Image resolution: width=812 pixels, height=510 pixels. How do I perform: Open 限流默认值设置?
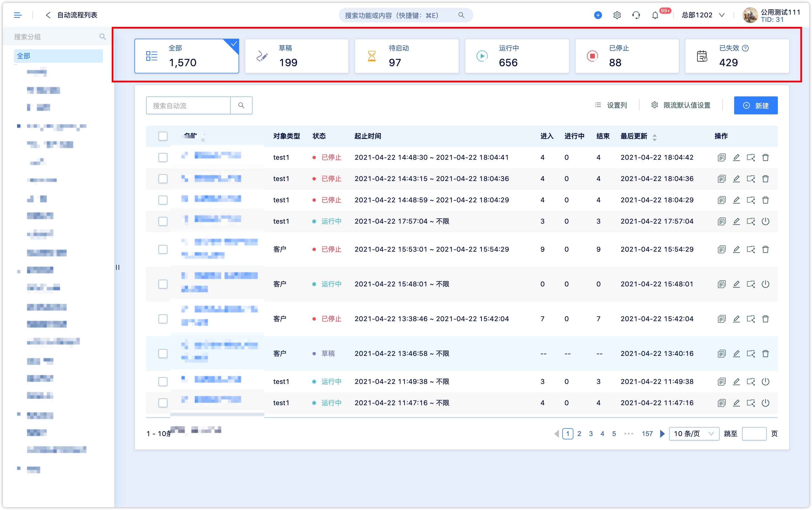click(x=681, y=105)
